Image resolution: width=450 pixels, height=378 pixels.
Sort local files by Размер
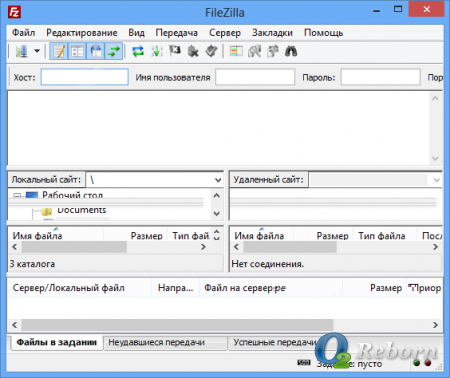pyautogui.click(x=146, y=236)
